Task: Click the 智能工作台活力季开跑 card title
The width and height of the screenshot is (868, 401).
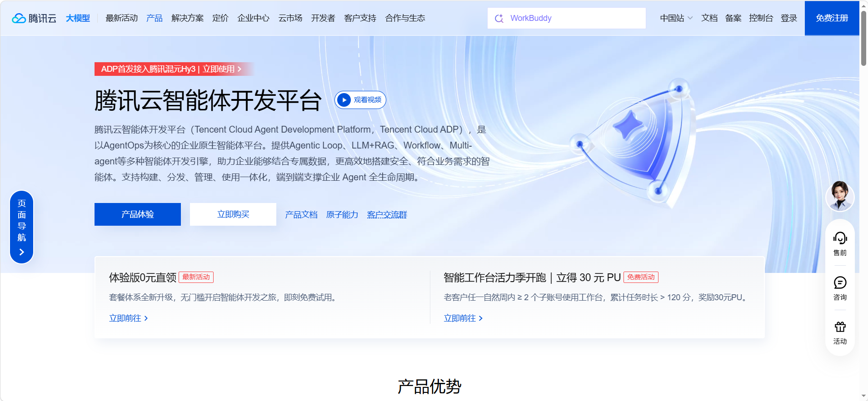Action: coord(532,277)
